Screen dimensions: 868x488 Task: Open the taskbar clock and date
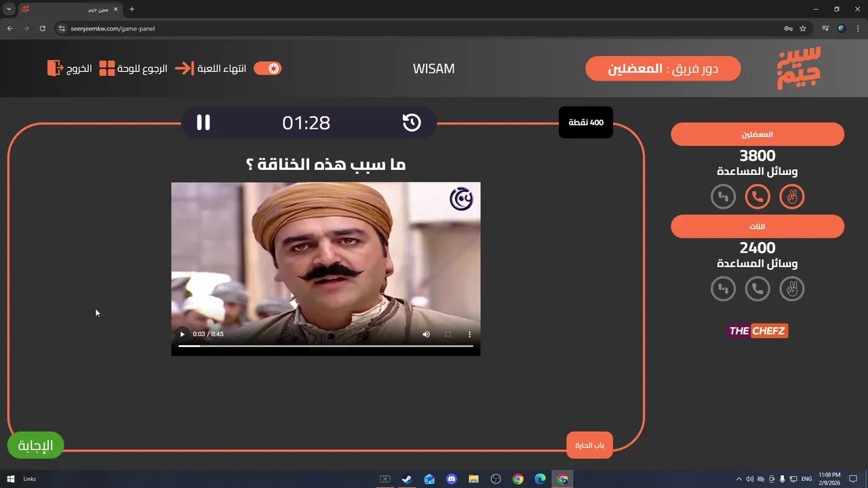coord(829,479)
